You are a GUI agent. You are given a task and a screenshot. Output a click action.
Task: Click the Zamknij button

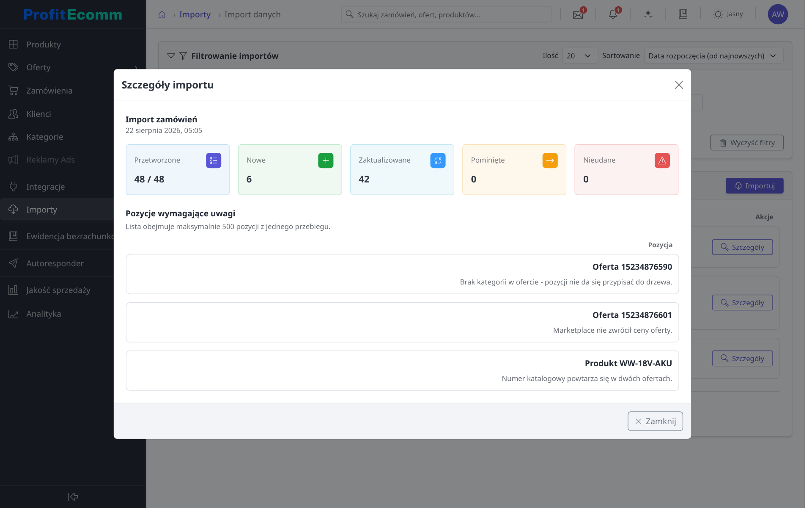[x=655, y=421]
